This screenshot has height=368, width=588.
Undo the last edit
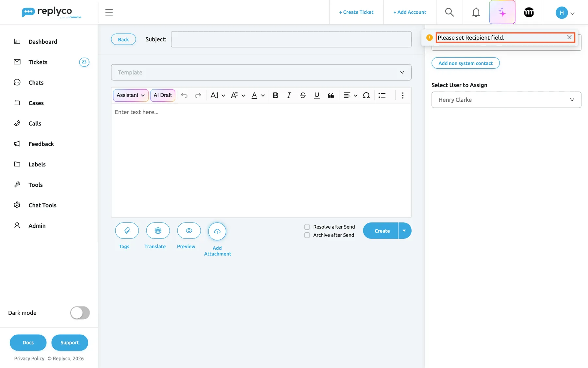pos(184,95)
